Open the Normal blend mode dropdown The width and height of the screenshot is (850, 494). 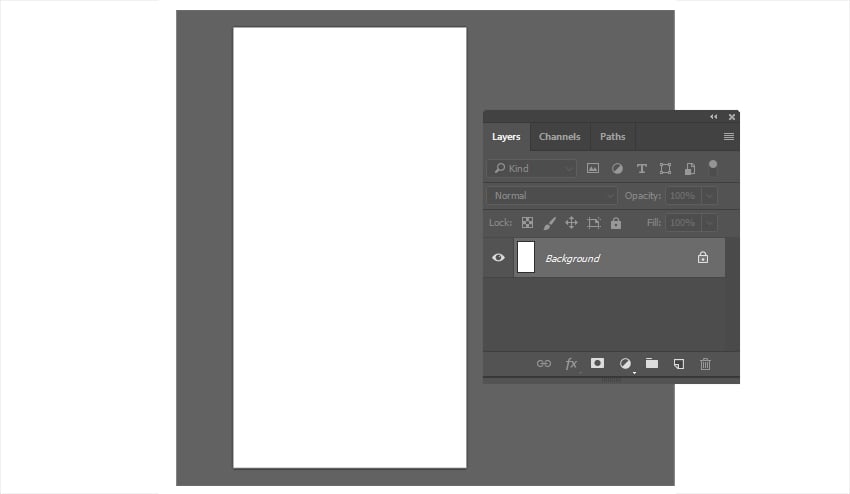pos(552,195)
